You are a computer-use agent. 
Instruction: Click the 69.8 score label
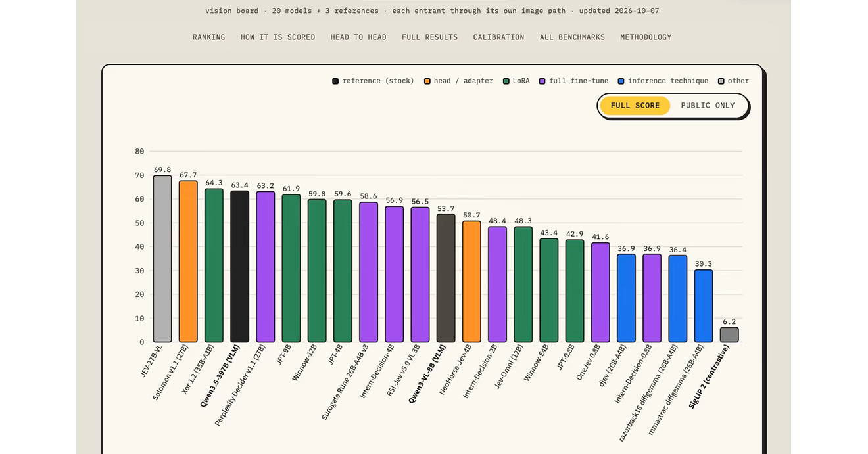(x=162, y=170)
